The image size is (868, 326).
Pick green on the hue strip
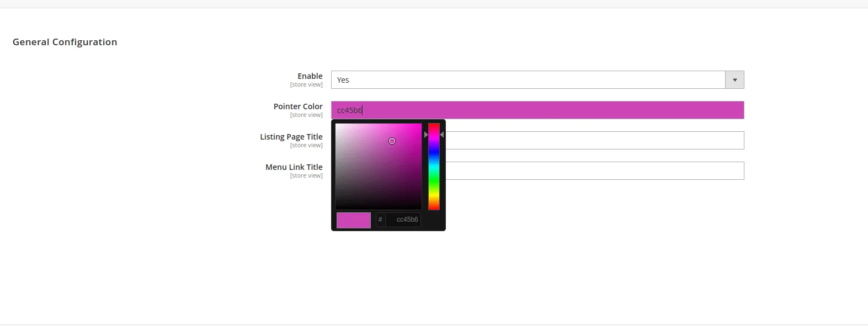click(x=434, y=181)
